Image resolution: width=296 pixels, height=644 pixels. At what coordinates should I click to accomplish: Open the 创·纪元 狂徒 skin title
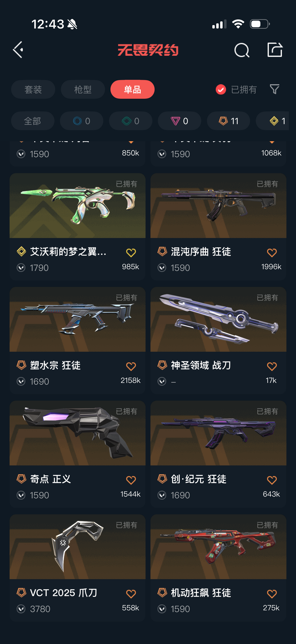[199, 479]
